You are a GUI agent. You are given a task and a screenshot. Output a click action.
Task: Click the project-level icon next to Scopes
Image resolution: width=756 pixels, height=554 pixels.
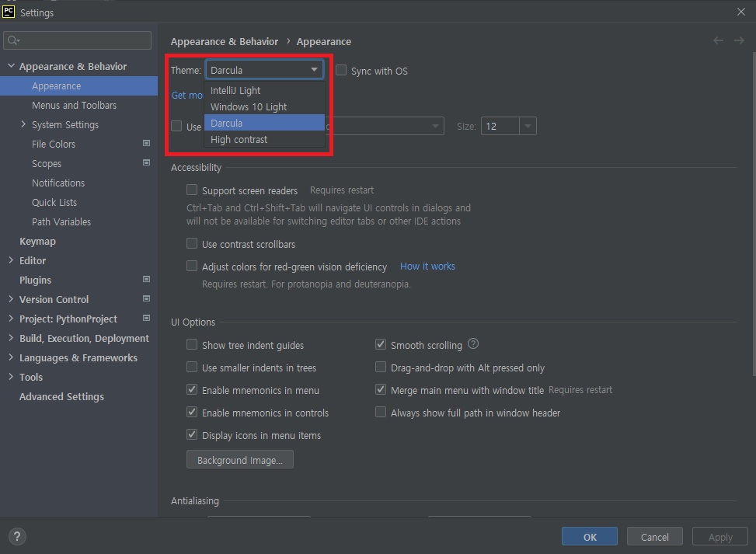(146, 162)
